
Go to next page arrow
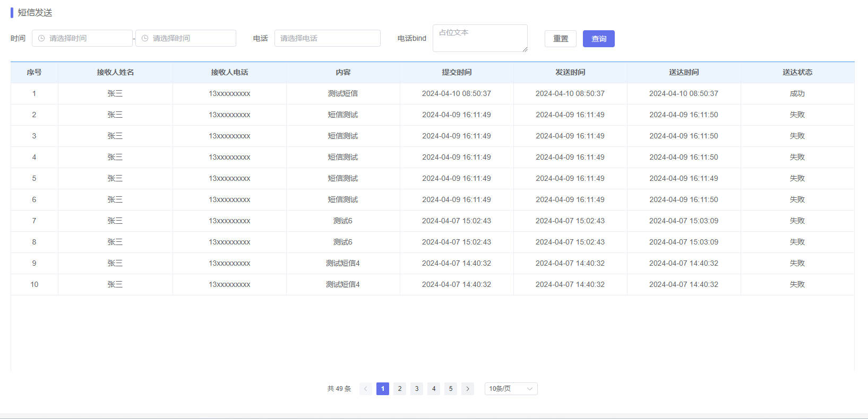(468, 389)
